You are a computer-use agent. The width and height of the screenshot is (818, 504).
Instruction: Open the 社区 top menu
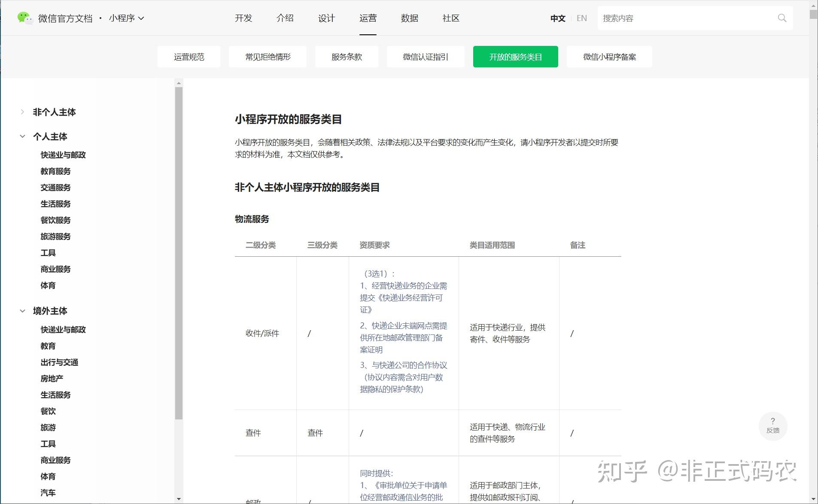[x=451, y=18]
